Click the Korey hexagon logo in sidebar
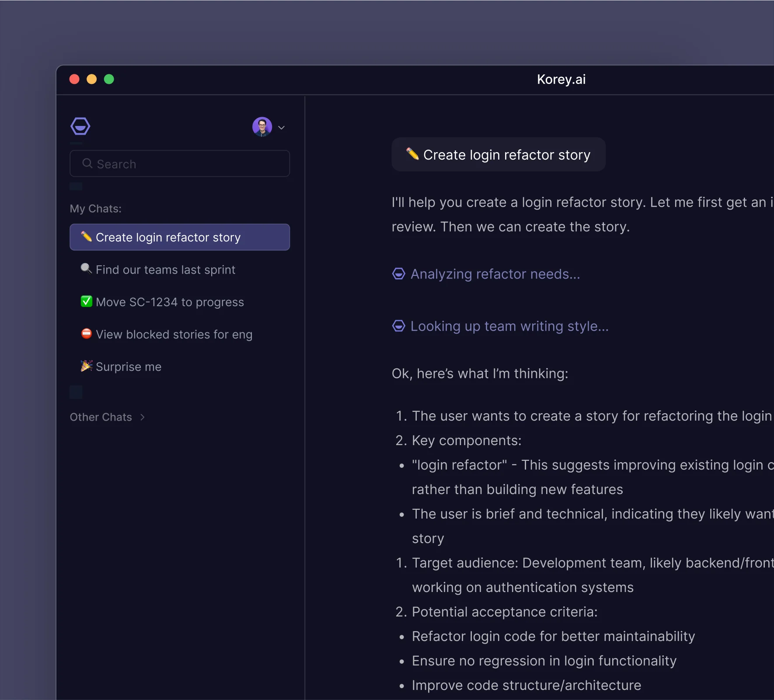Viewport: 774px width, 700px height. tap(80, 126)
